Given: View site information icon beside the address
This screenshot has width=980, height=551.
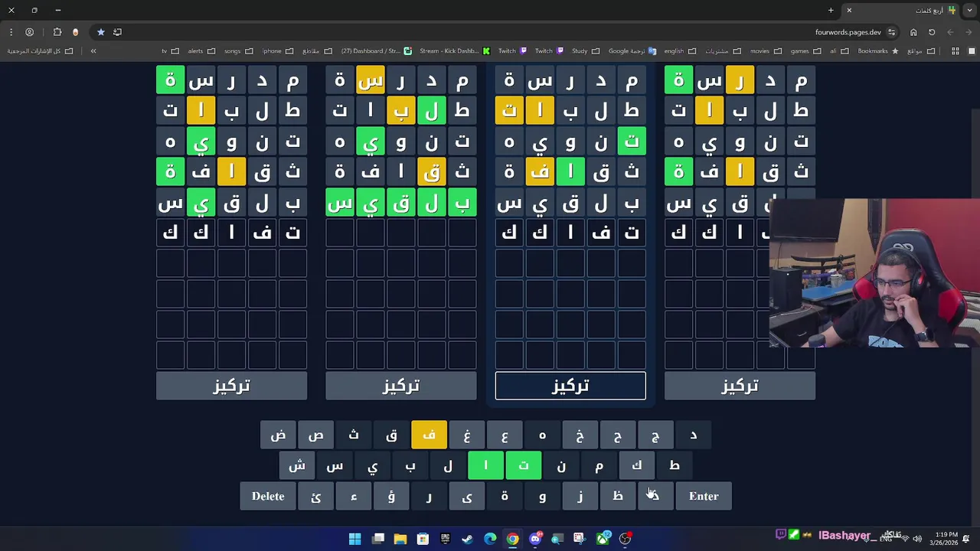Looking at the screenshot, I should coord(891,32).
